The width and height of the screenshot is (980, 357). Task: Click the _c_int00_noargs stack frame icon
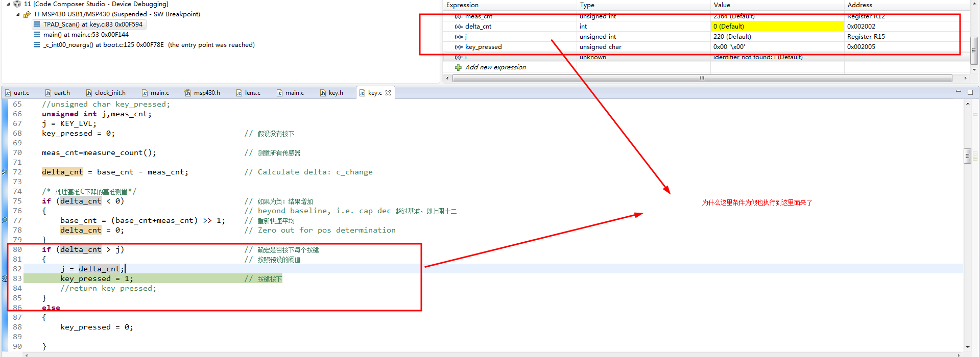point(37,45)
